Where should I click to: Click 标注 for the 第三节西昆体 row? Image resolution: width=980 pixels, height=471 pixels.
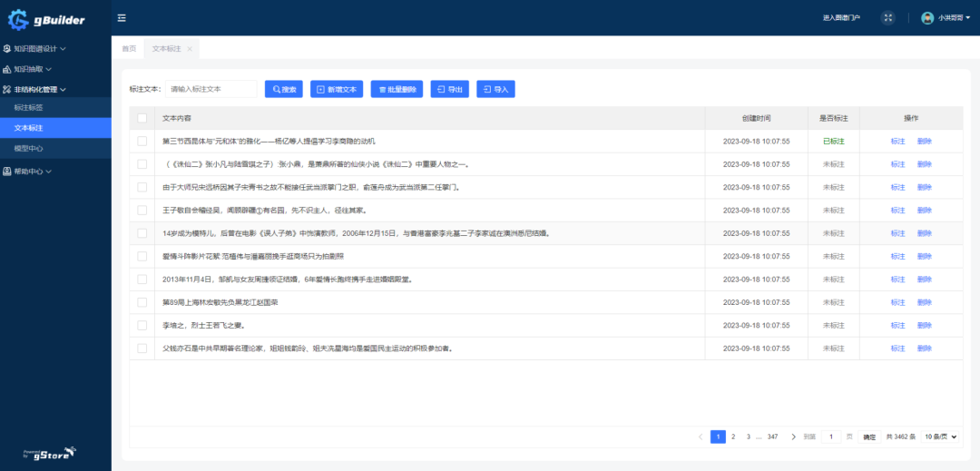897,142
